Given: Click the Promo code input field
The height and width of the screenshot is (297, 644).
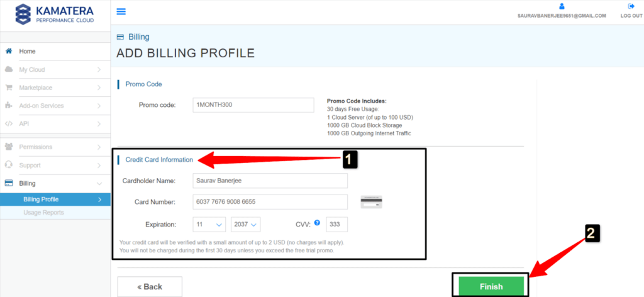Looking at the screenshot, I should point(253,104).
